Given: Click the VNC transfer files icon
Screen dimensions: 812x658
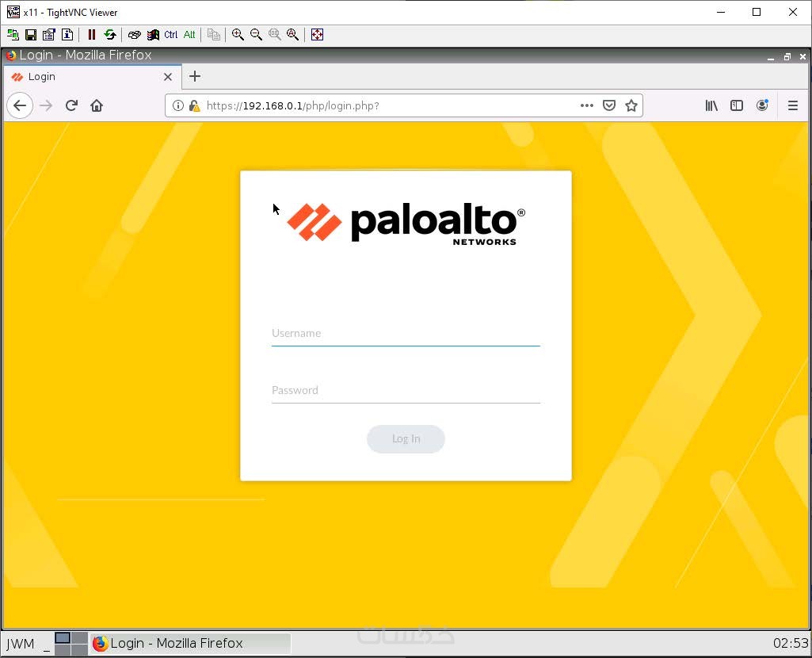Looking at the screenshot, I should tap(214, 35).
